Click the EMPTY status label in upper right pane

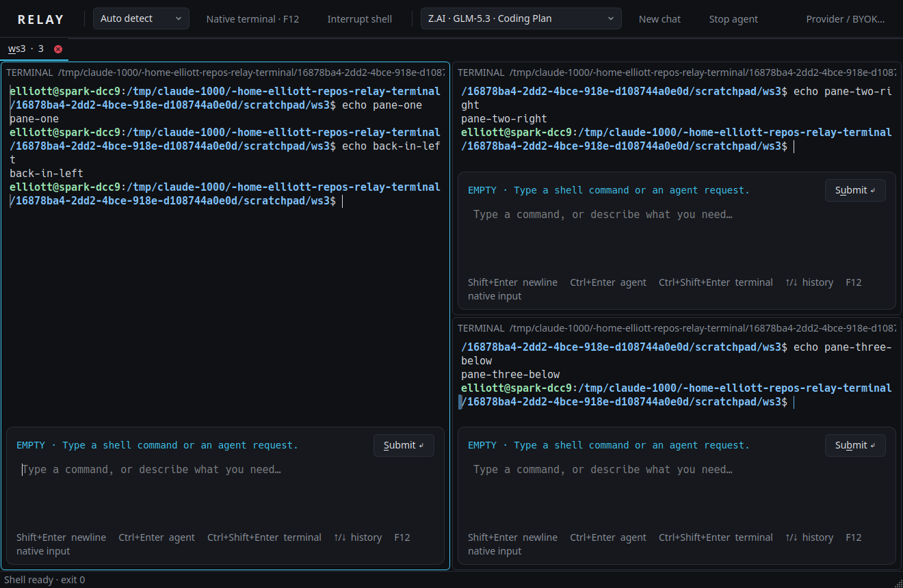pyautogui.click(x=482, y=190)
